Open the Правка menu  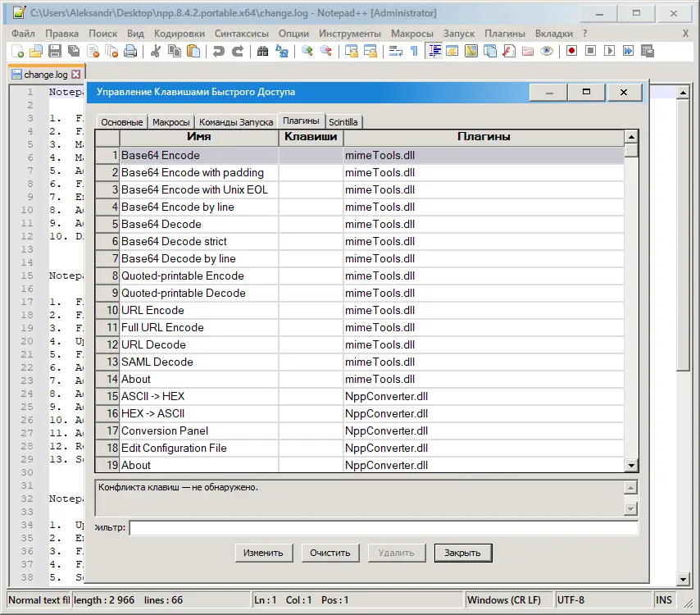coord(61,34)
